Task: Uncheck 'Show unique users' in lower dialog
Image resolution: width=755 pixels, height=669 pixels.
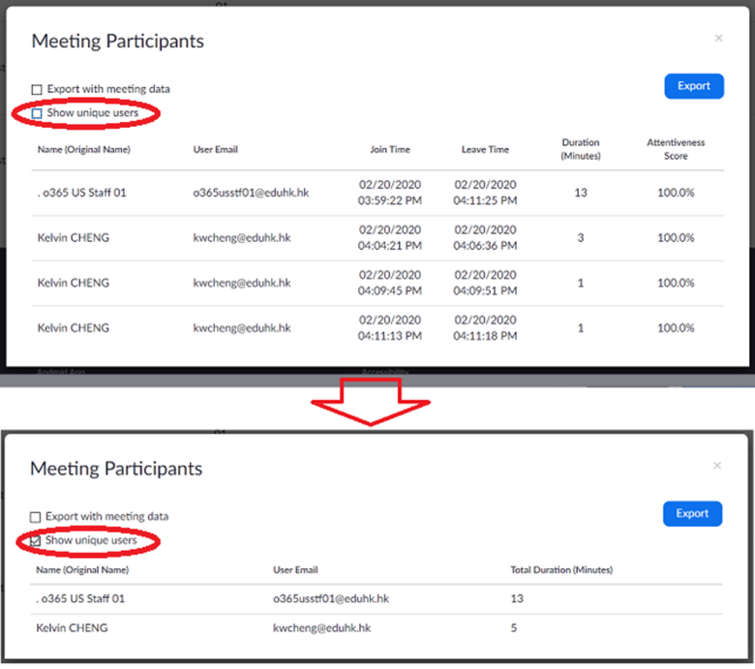Action: 35,541
